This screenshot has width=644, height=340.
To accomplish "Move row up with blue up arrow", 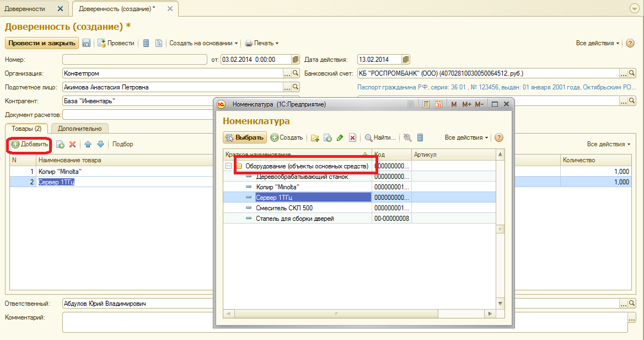I will tap(88, 144).
